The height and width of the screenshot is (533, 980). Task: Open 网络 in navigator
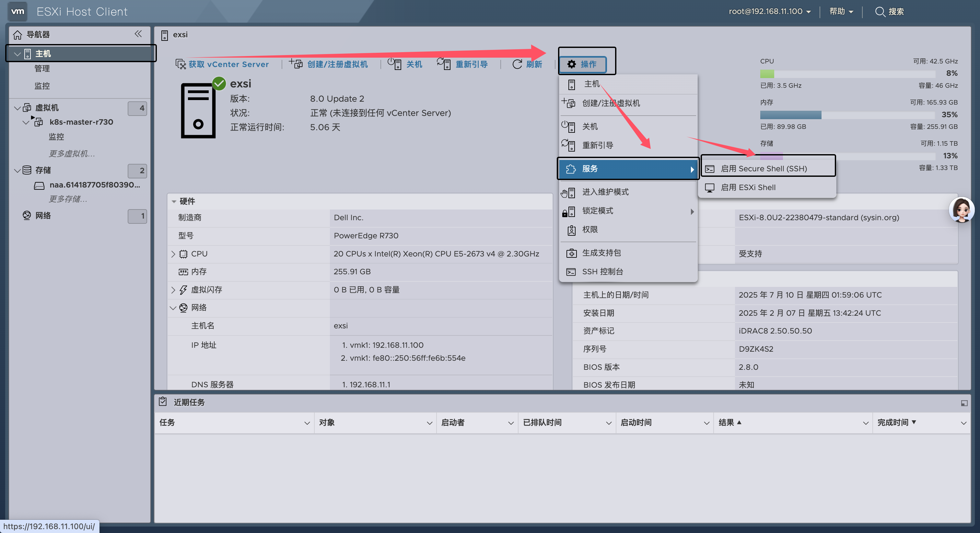pyautogui.click(x=43, y=216)
